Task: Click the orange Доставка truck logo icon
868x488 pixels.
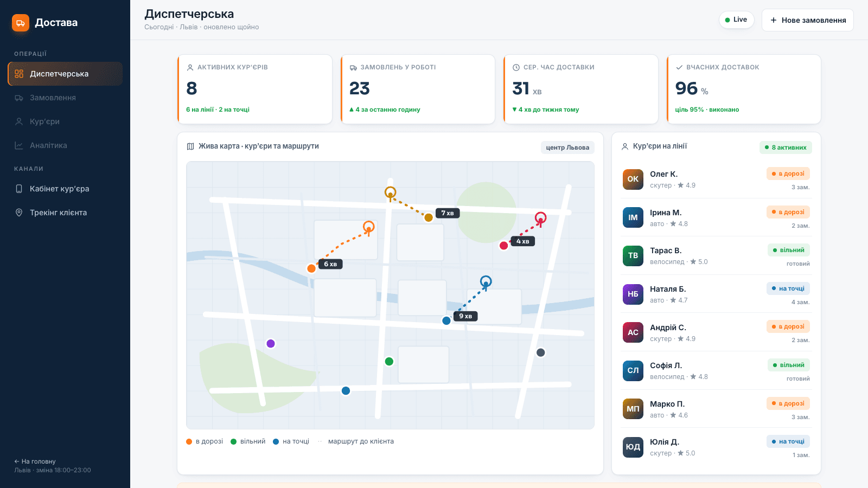Action: 21,23
